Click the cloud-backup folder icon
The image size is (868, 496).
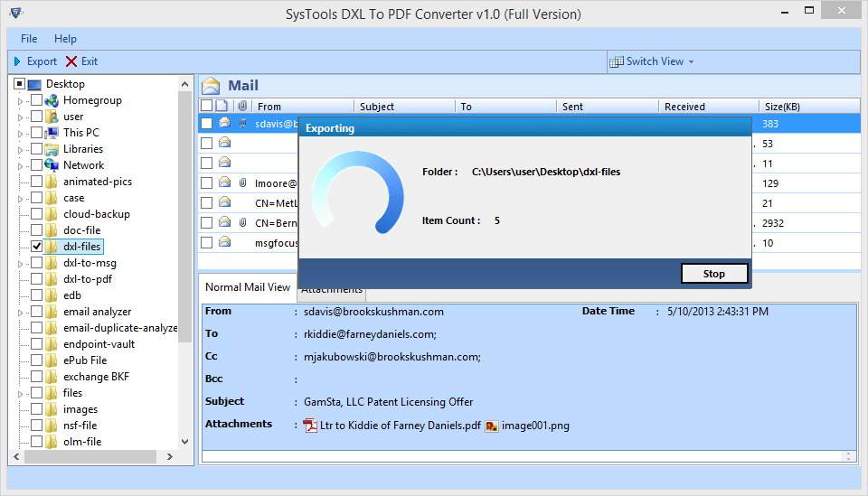pos(51,214)
